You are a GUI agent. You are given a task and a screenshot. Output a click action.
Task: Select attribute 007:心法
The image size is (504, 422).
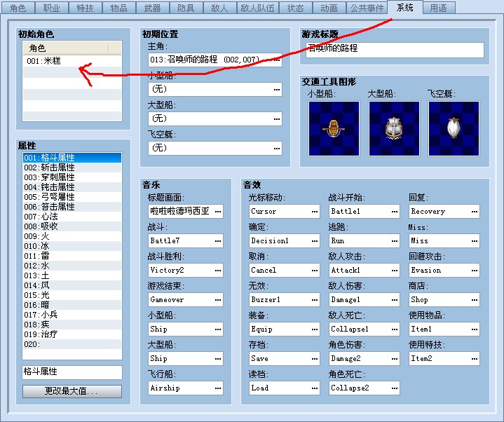coord(72,217)
